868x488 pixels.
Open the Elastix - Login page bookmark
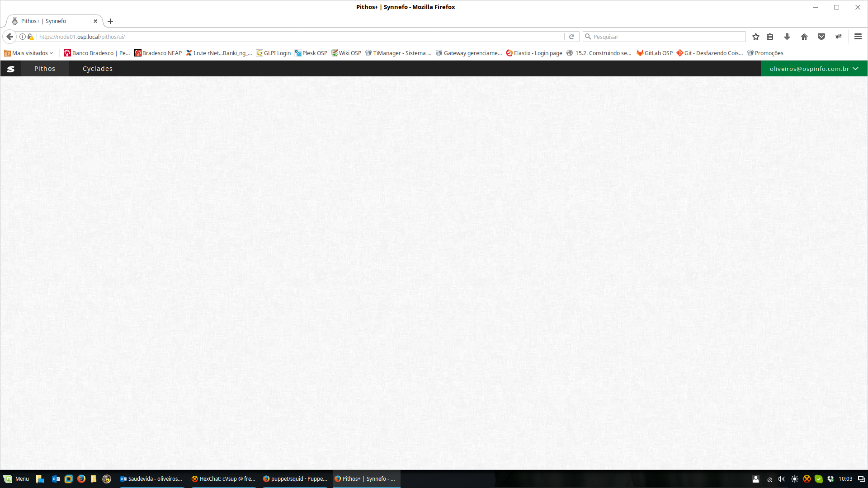[x=534, y=53]
